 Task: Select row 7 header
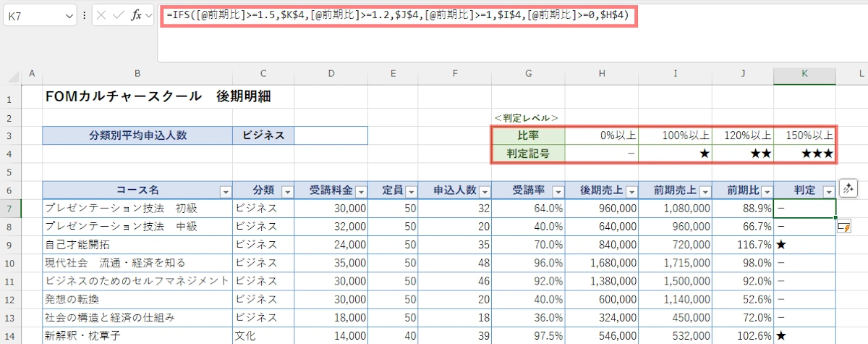pyautogui.click(x=11, y=209)
